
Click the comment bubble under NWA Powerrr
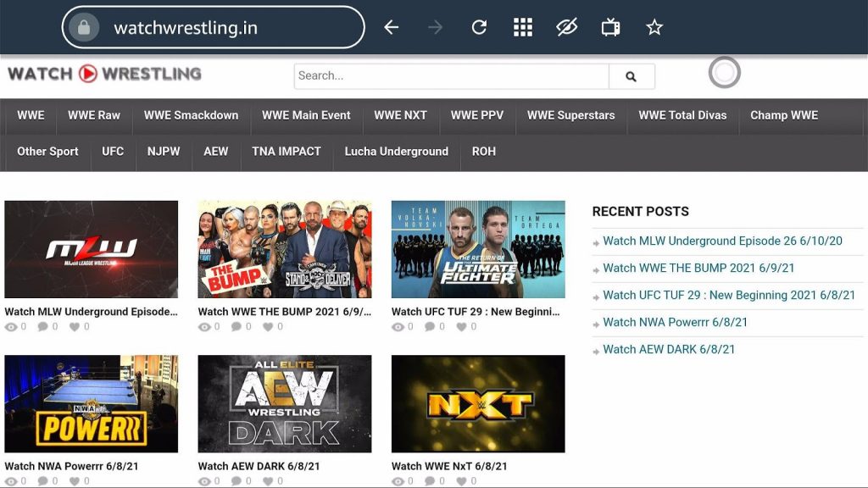[42, 481]
